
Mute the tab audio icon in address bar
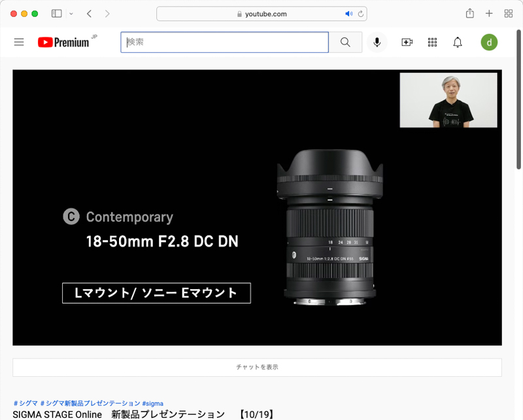[x=348, y=13]
